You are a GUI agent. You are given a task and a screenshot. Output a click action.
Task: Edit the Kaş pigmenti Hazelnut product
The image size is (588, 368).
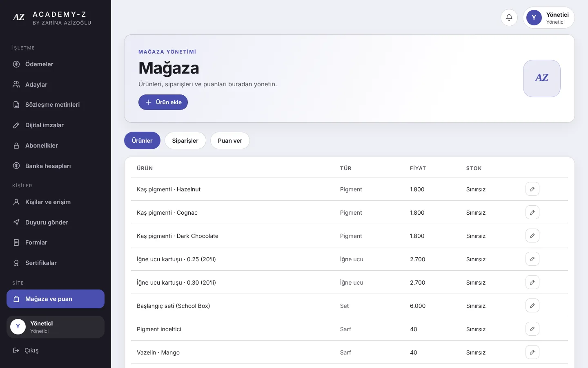(532, 189)
